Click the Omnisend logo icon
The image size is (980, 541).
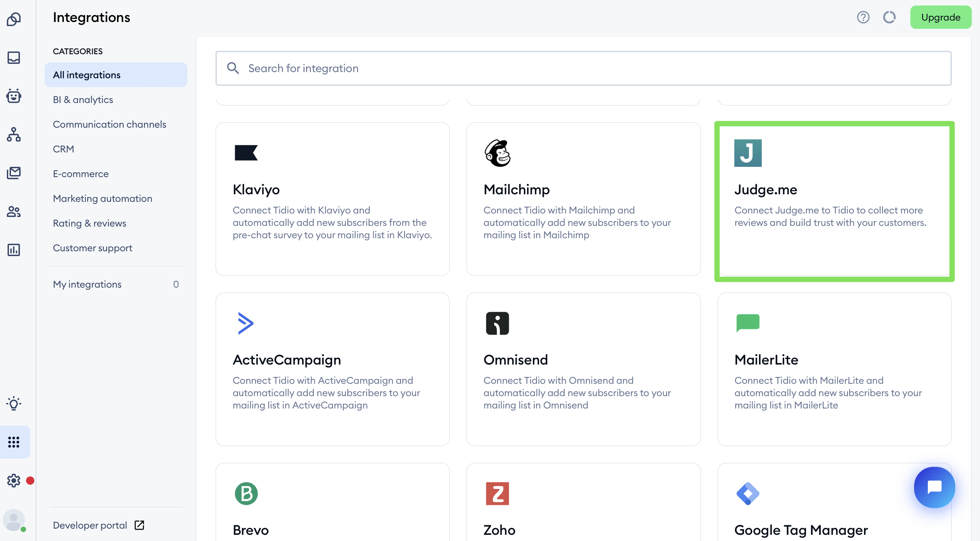click(497, 323)
